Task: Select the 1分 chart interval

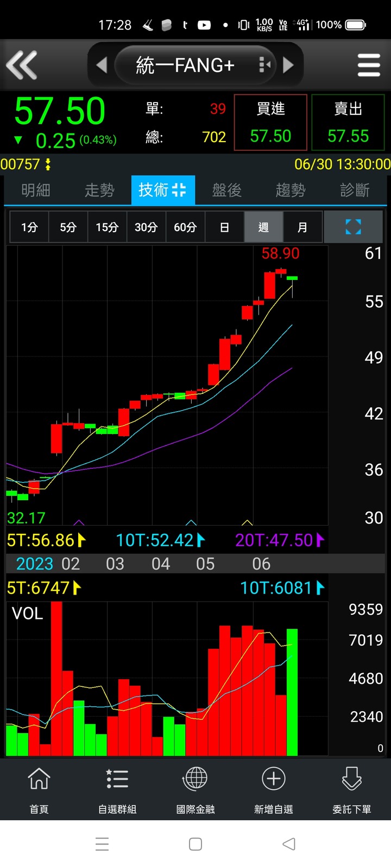Action: 29,227
